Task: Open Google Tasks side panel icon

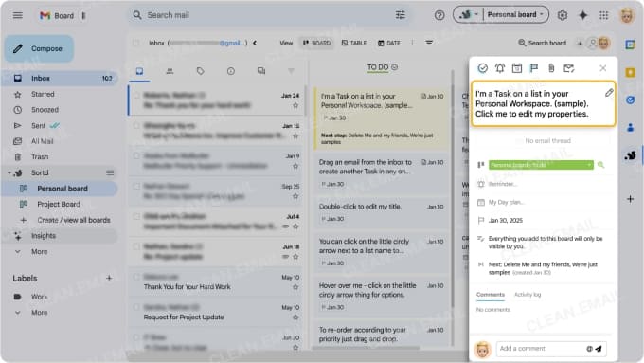Action: 630,100
